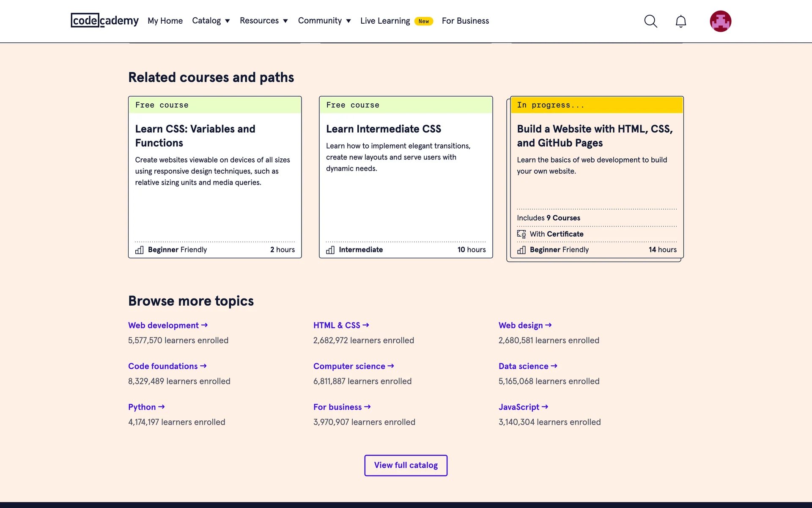This screenshot has height=508, width=812.
Task: Click the certificate icon beside With Certificate
Action: 521,234
